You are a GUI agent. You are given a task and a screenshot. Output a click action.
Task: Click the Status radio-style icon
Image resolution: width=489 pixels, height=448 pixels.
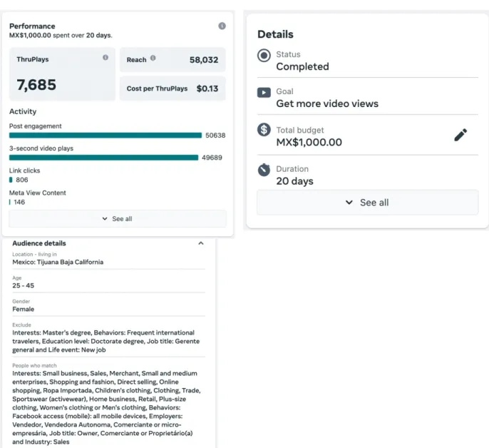pyautogui.click(x=264, y=56)
